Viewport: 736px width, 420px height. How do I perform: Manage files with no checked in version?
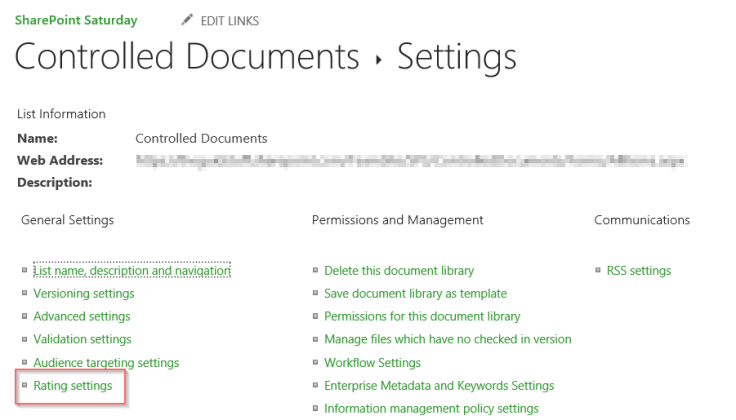[447, 340]
